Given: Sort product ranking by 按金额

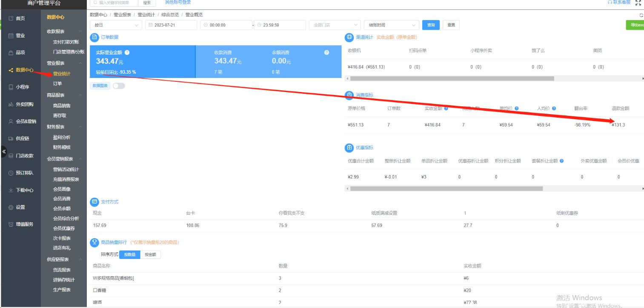Looking at the screenshot, I should coord(150,254).
